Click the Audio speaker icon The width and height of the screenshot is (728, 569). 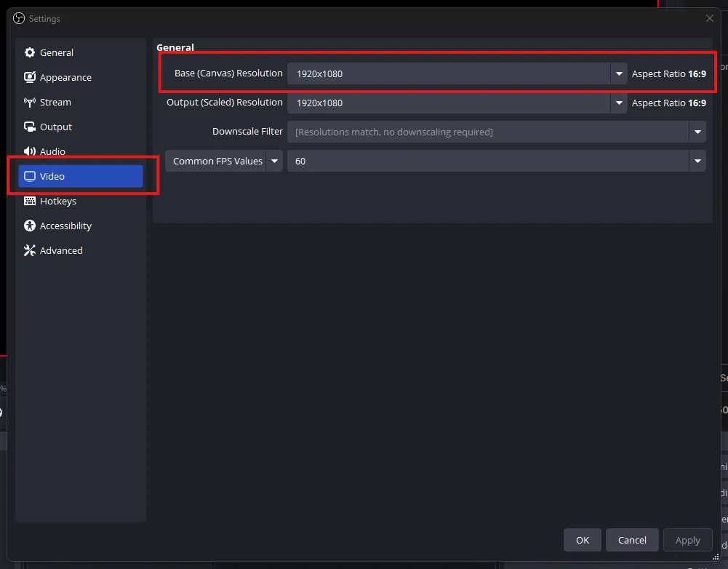[x=30, y=151]
